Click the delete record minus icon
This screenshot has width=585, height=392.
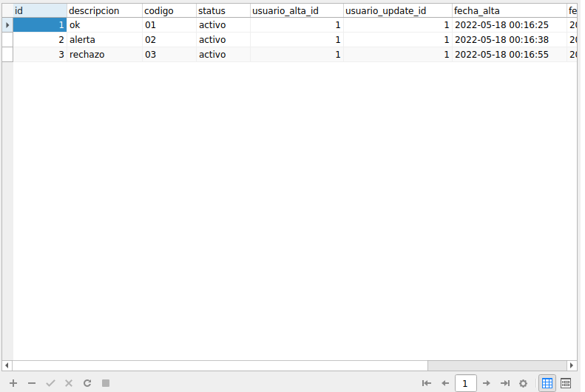coord(32,383)
